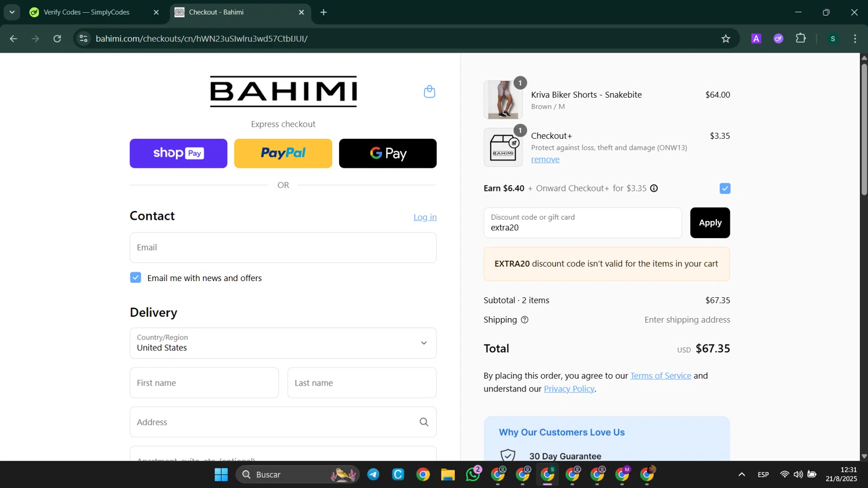Open the Chrome profile S avatar
This screenshot has width=868, height=488.
click(833, 39)
